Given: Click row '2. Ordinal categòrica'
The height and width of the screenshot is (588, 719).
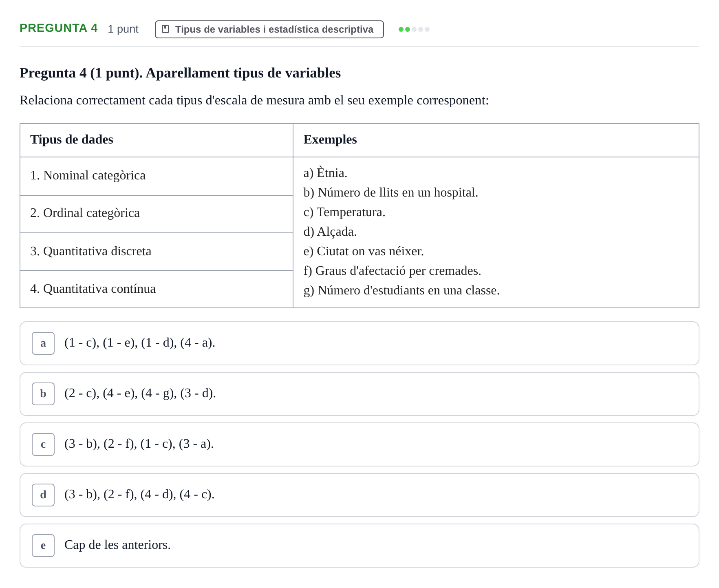Looking at the screenshot, I should point(157,214).
